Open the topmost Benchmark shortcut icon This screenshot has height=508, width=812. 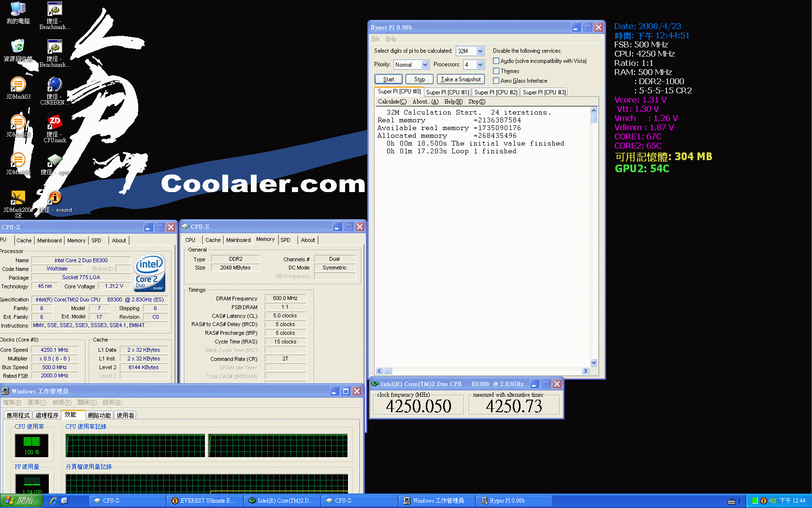(x=55, y=15)
